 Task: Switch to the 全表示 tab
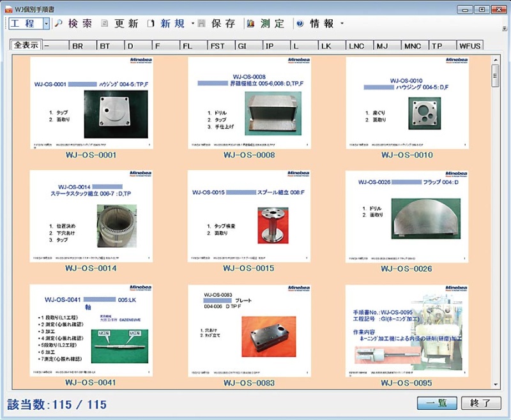[x=27, y=45]
